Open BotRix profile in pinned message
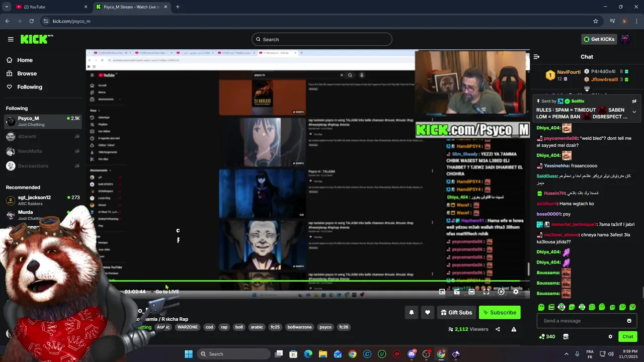 pos(578,101)
